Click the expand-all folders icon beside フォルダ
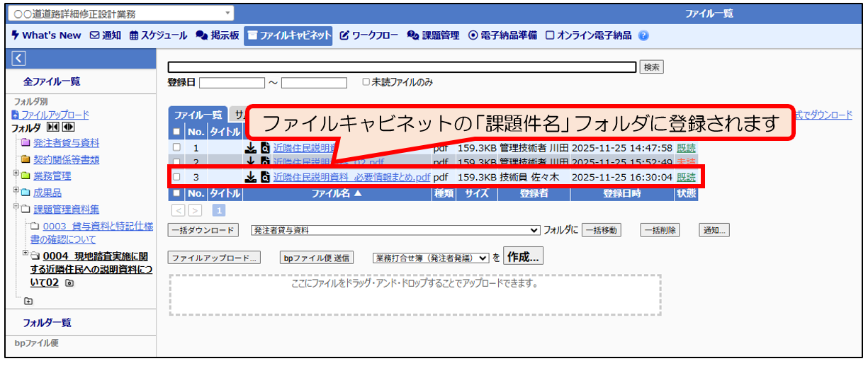Image resolution: width=868 pixels, height=366 pixels. (68, 127)
